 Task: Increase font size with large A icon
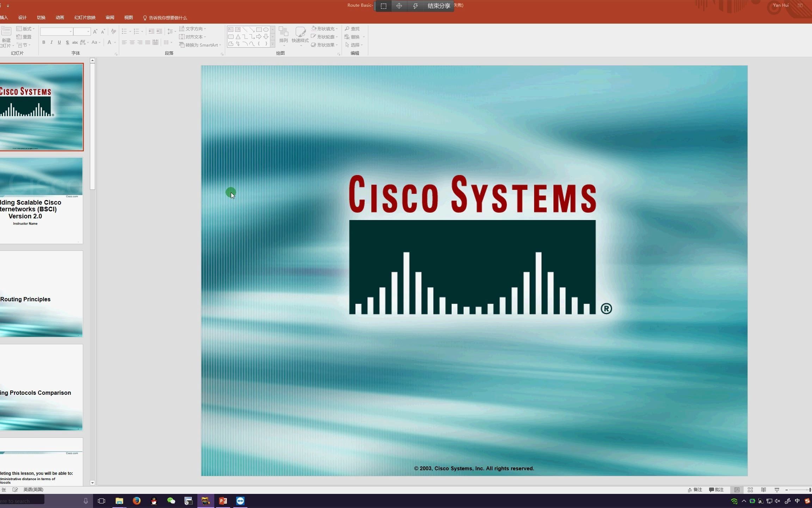pyautogui.click(x=95, y=31)
